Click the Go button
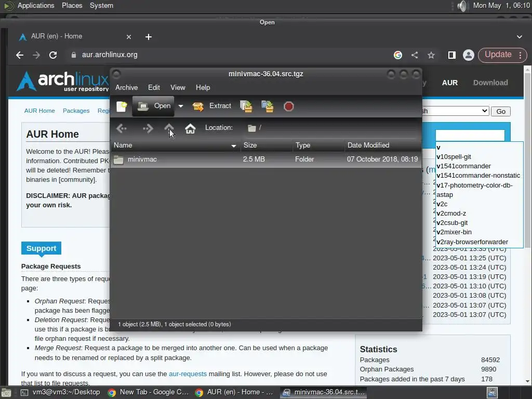 501,111
